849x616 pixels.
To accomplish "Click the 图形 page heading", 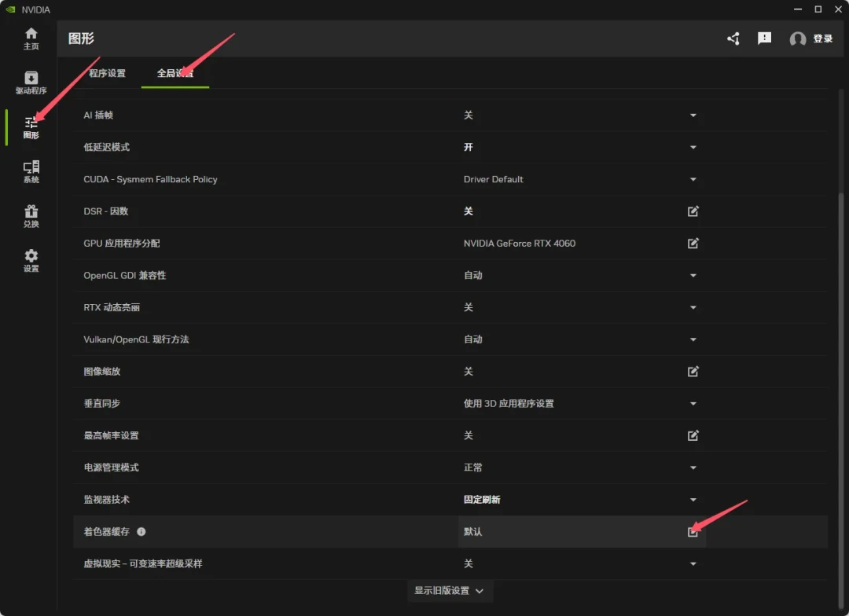I will tap(81, 38).
